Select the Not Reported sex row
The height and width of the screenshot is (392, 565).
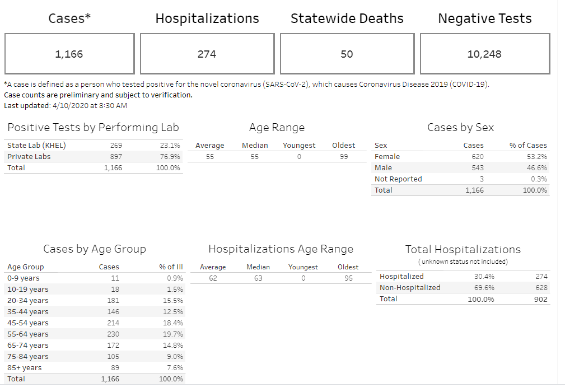(398, 179)
